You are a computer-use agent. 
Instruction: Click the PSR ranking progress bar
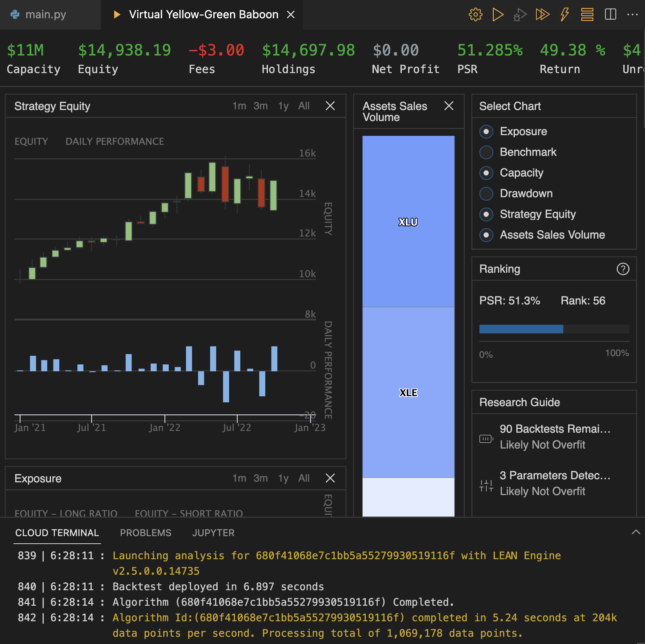click(554, 329)
